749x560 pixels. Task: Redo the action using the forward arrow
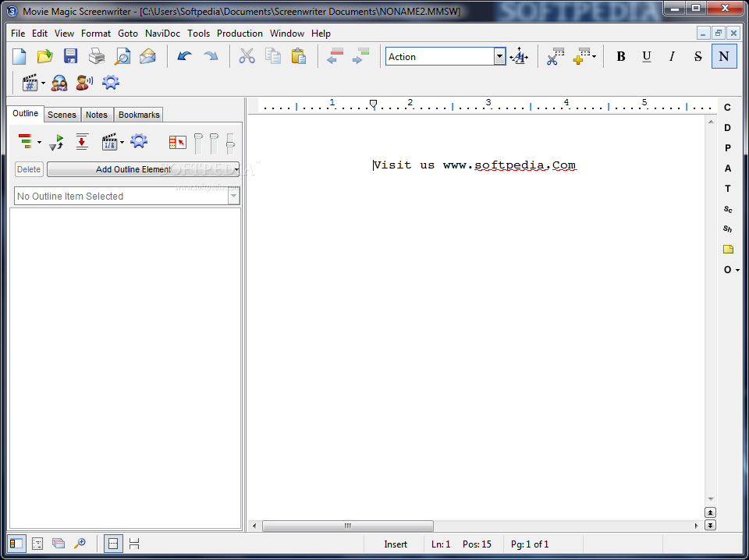pos(211,56)
